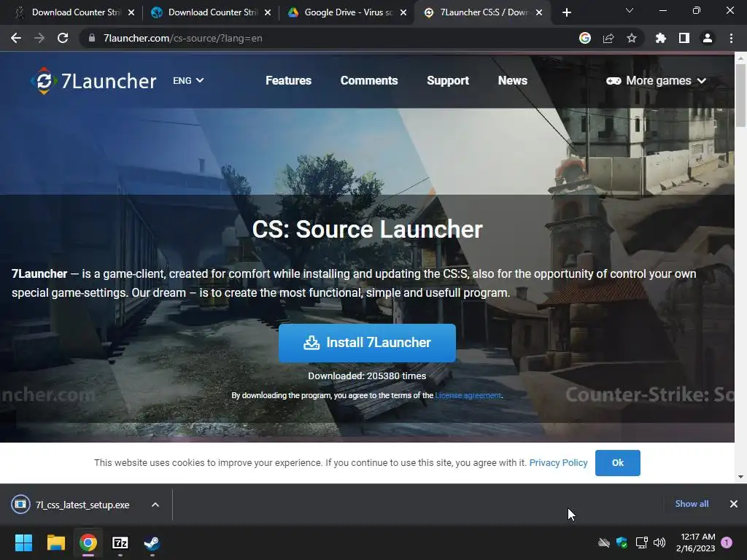
Task: Open the network tray icon
Action: (x=641, y=542)
